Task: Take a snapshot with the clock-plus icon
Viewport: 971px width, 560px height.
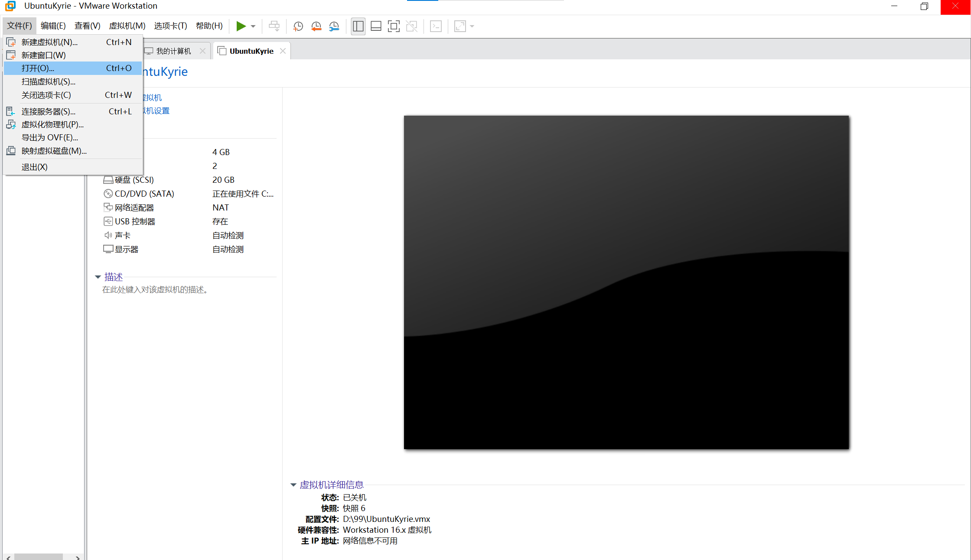Action: tap(298, 26)
